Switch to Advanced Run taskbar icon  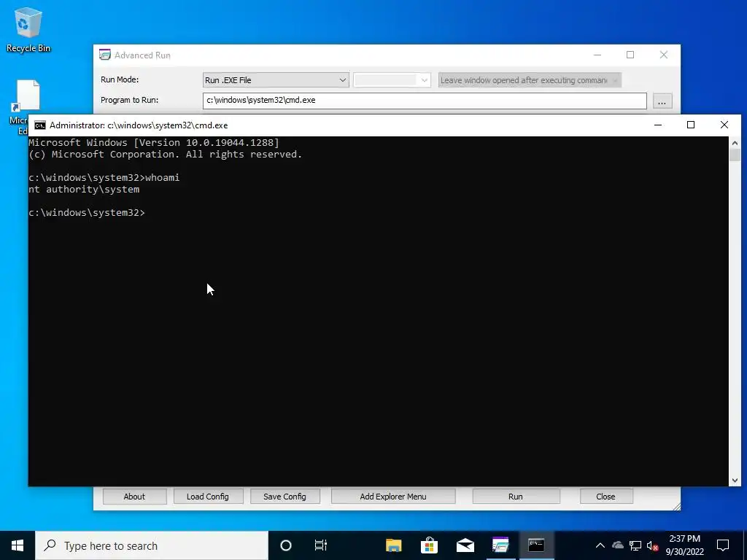pyautogui.click(x=500, y=545)
